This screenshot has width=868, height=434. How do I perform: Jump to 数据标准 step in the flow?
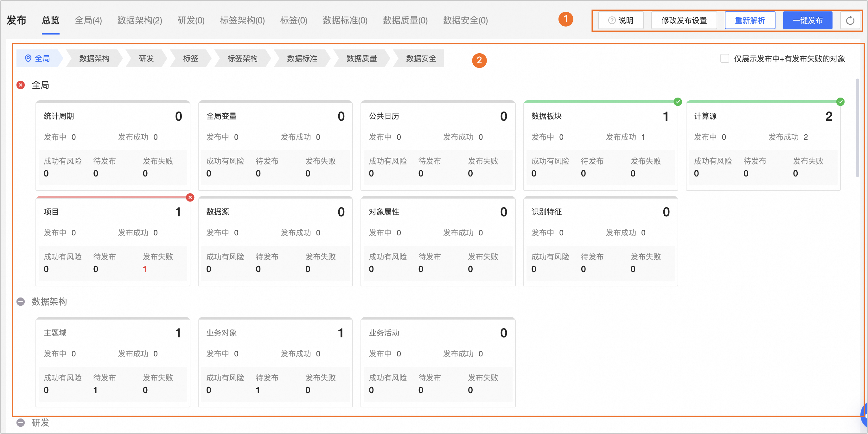click(x=302, y=59)
